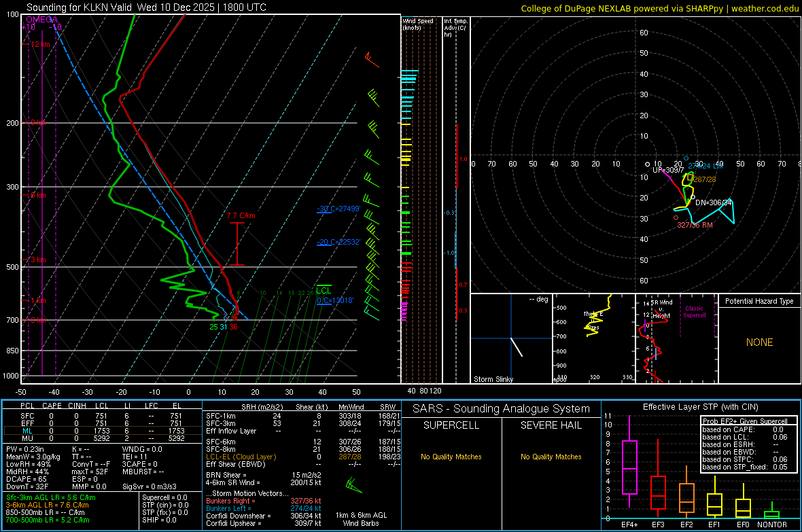802x532 pixels.
Task: Click the green 1km & 6km wind barb icon
Action: coord(354,485)
